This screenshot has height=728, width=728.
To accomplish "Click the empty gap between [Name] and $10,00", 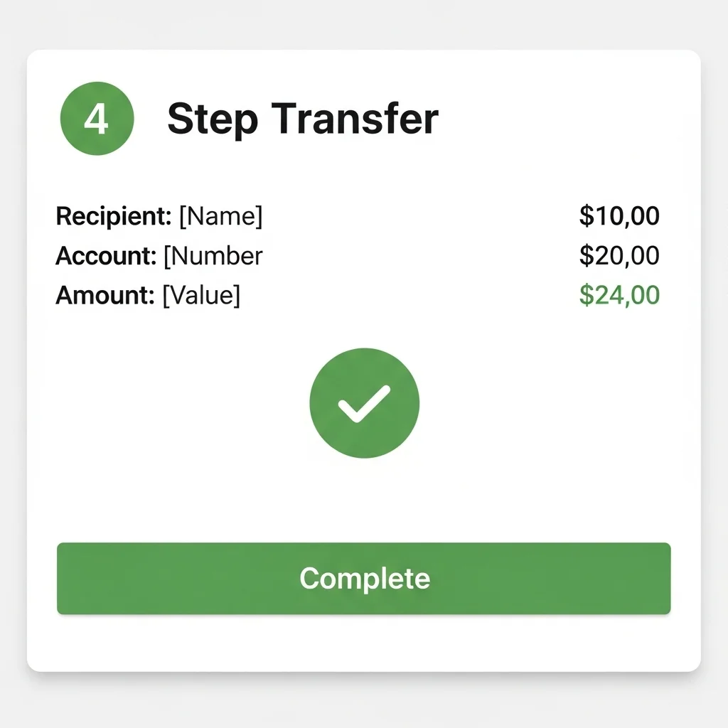I will coord(419,216).
